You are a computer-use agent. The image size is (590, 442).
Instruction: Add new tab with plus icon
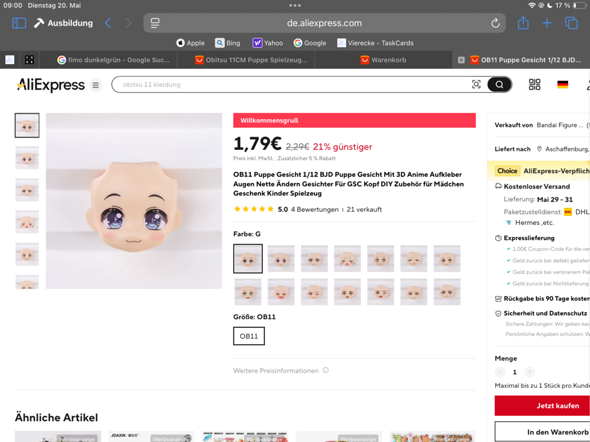tap(547, 23)
